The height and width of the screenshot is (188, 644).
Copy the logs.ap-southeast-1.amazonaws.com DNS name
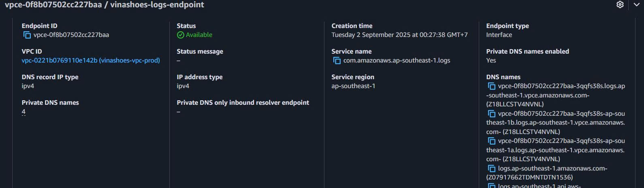point(491,169)
